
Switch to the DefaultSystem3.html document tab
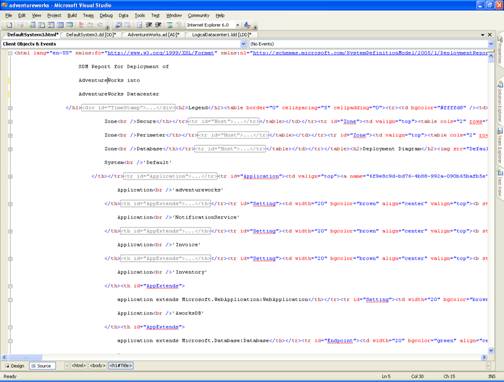click(x=33, y=35)
